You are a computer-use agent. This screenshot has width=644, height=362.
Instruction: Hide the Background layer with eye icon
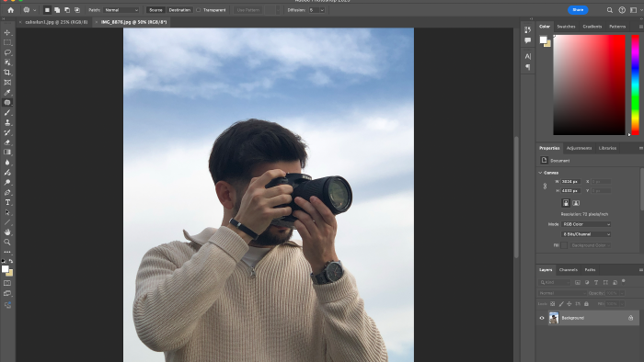(542, 318)
